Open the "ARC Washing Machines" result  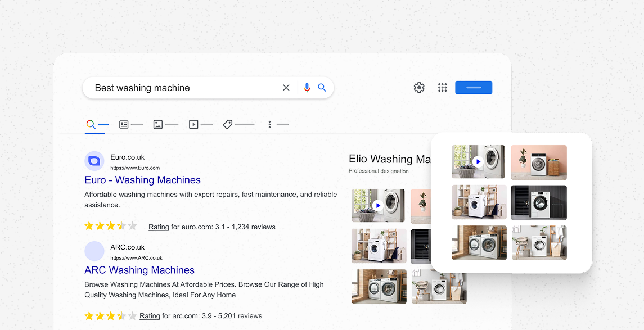pyautogui.click(x=139, y=270)
